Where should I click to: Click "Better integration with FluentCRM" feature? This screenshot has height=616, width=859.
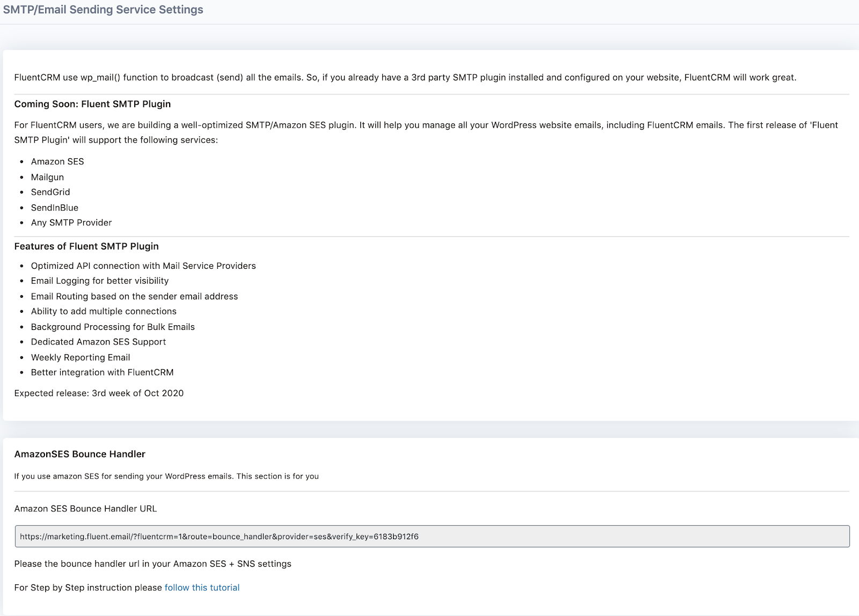(x=102, y=372)
